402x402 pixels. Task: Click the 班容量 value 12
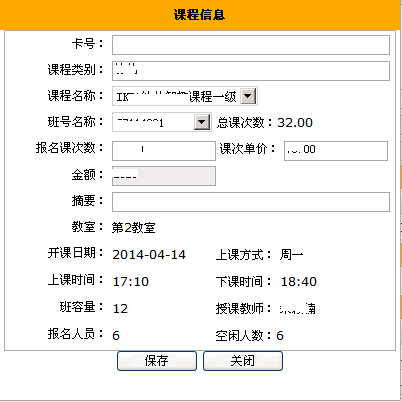tap(120, 309)
